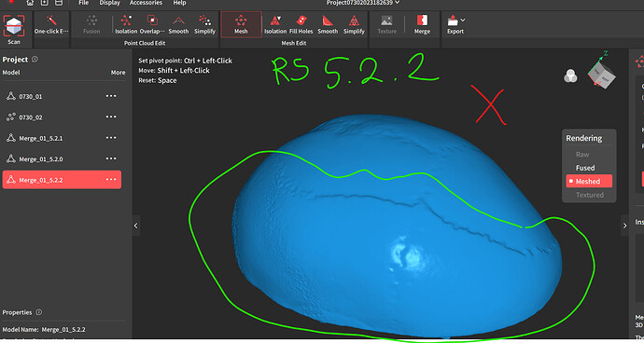Screen dimensions: 644x343
Task: Open the File menu
Action: coord(83,3)
